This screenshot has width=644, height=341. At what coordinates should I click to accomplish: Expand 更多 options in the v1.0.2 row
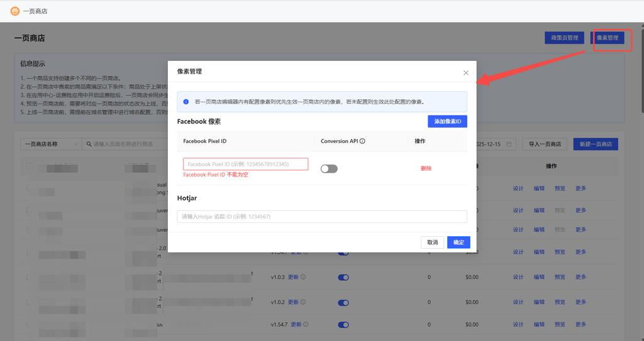click(580, 302)
